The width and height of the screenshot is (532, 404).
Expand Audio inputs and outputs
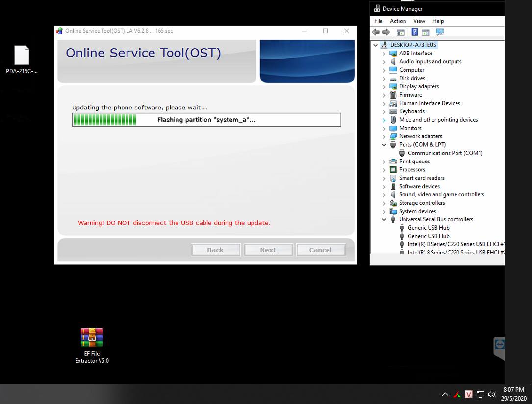point(384,62)
